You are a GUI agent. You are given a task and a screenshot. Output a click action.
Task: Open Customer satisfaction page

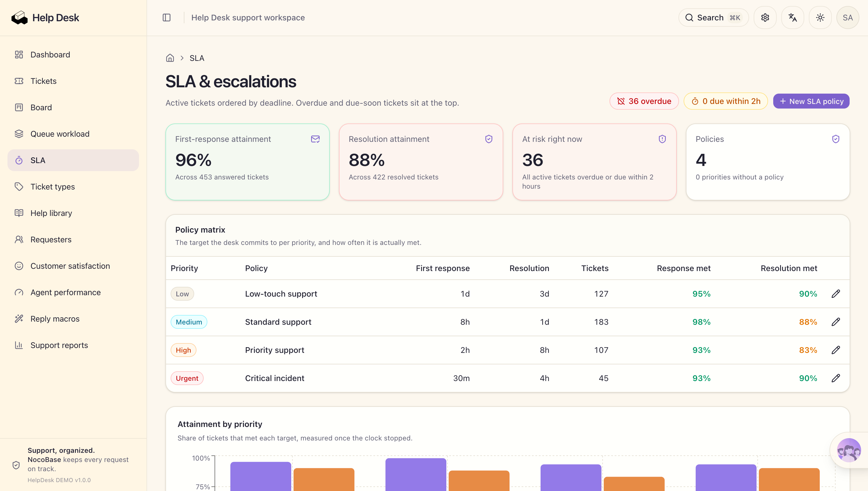pos(73,266)
